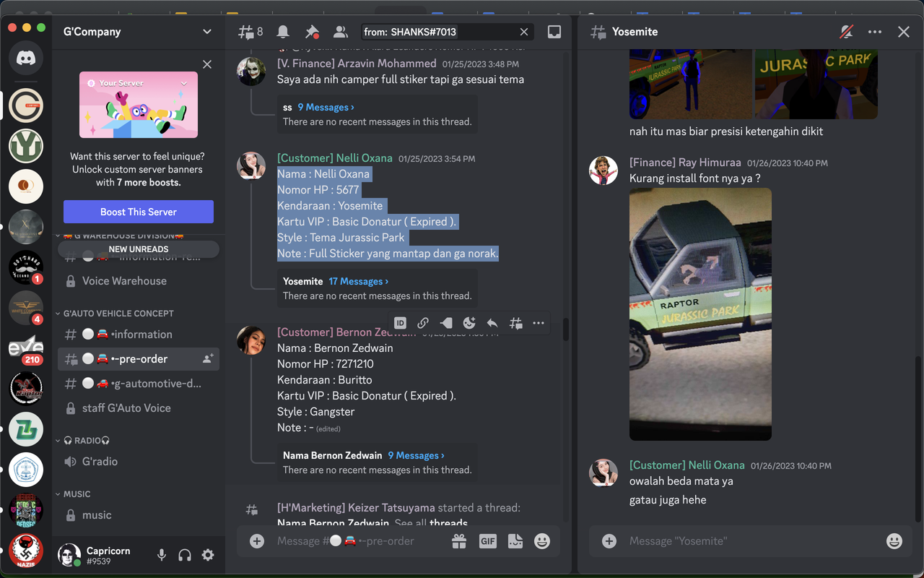
Task: Toggle microphone mute in user panel
Action: [x=162, y=555]
